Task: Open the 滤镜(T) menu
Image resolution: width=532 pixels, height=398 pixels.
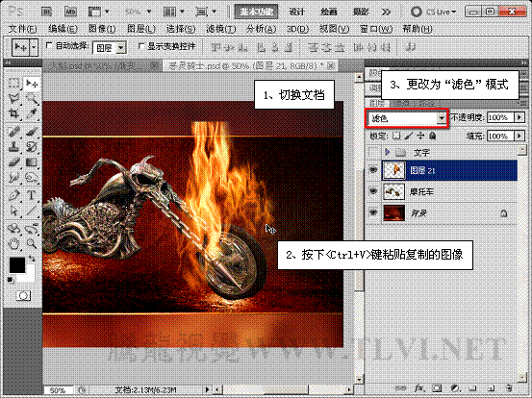Action: 221,29
